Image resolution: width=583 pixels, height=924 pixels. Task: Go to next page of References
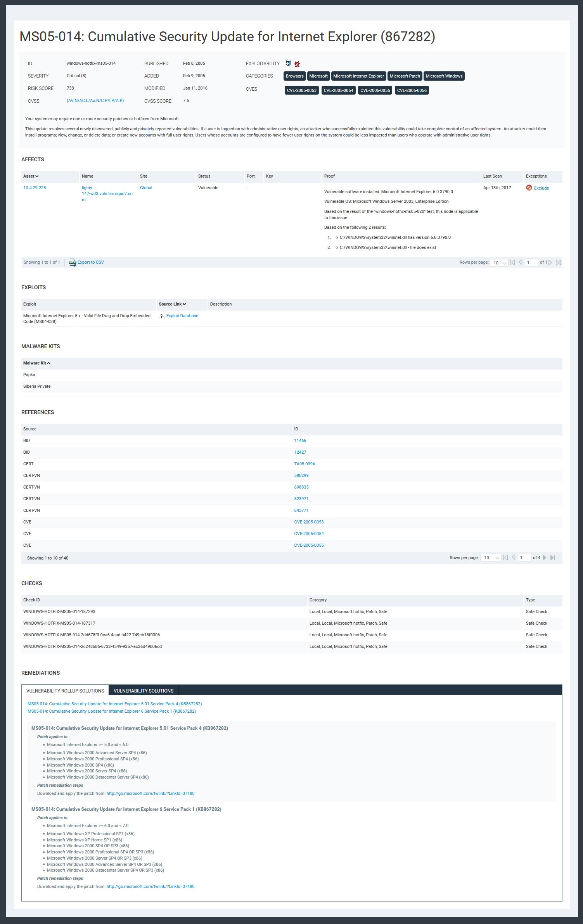tap(545, 558)
